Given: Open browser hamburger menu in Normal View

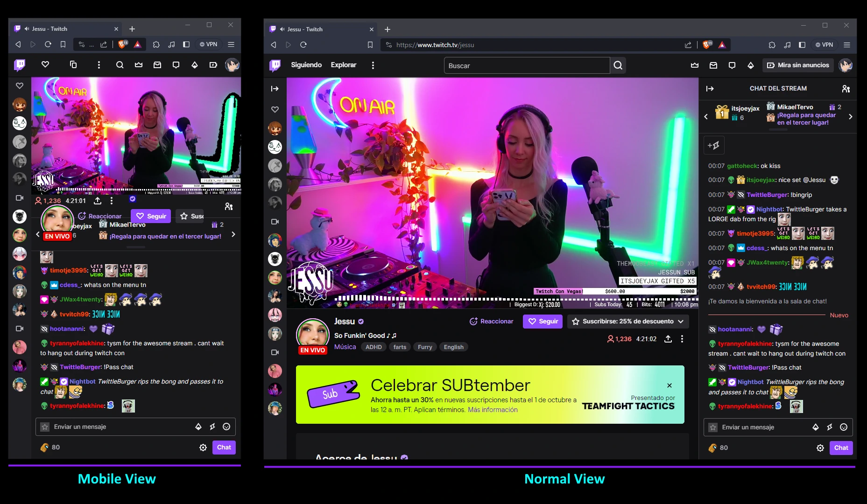Looking at the screenshot, I should pyautogui.click(x=847, y=45).
